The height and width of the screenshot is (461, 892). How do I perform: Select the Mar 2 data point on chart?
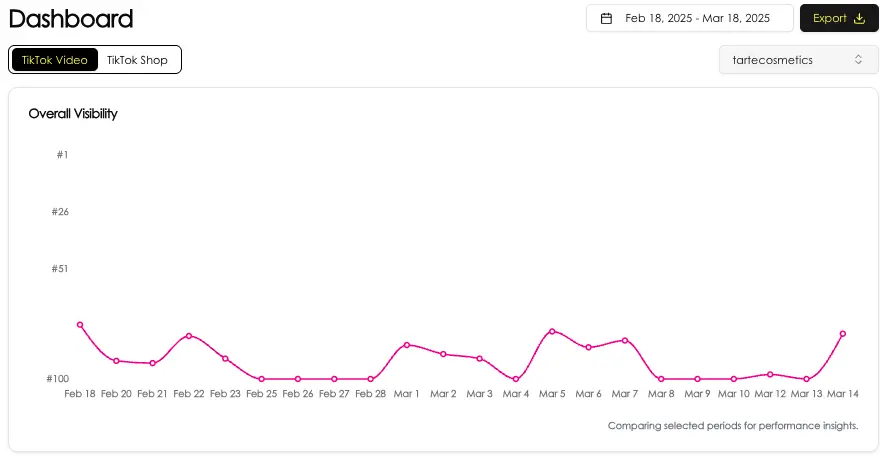(443, 354)
